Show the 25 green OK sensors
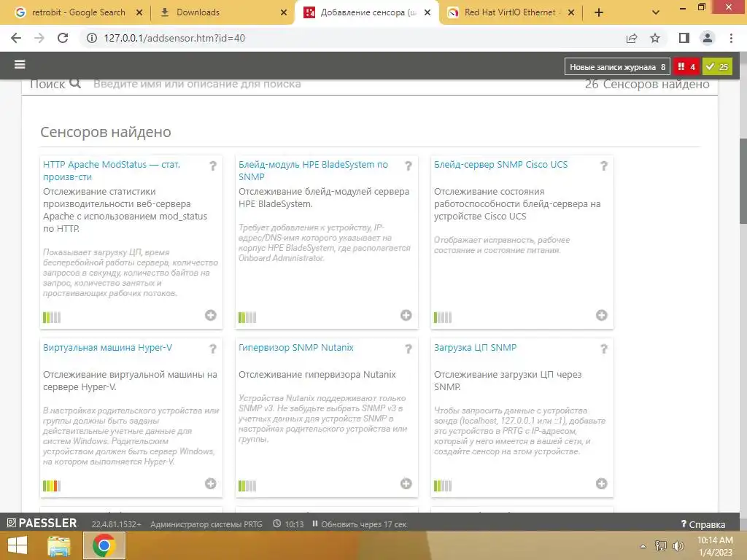Image resolution: width=747 pixels, height=560 pixels. (717, 66)
